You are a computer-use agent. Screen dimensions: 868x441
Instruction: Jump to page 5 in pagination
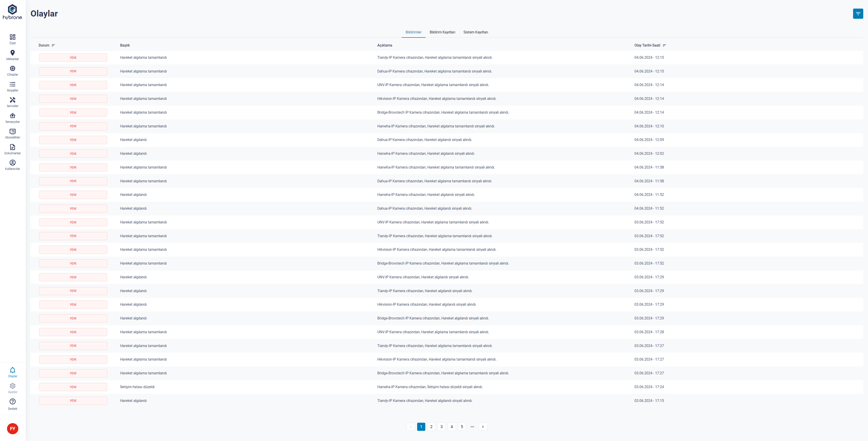(x=462, y=427)
